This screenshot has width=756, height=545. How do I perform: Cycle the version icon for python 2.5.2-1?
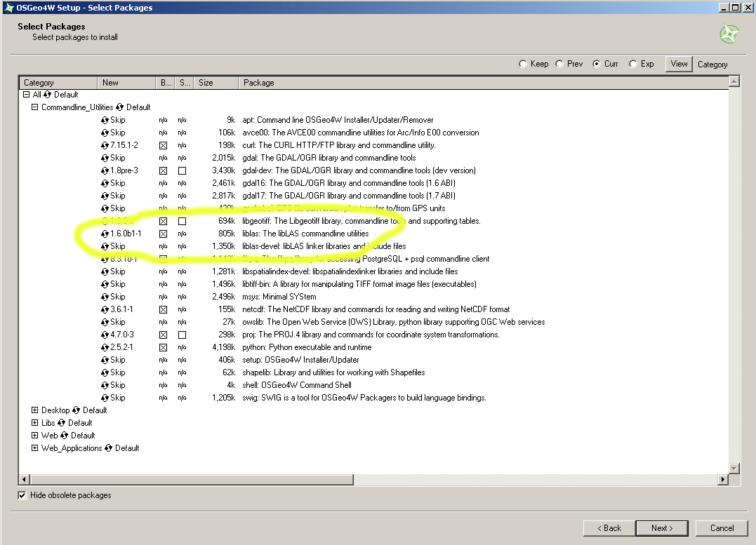105,347
